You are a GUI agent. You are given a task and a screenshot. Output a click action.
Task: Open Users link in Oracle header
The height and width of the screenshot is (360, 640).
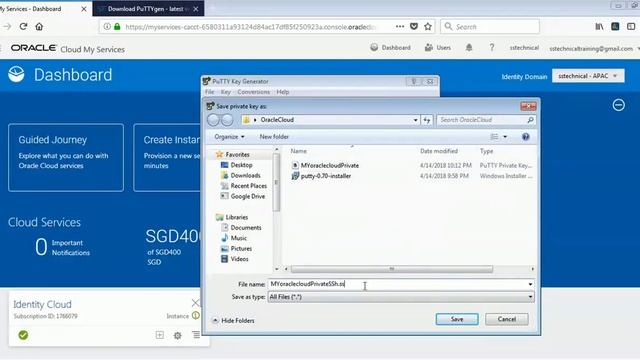(438, 48)
